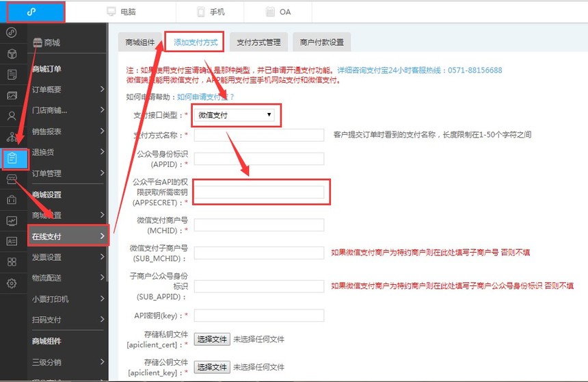The height and width of the screenshot is (382, 588).
Task: Expand the 订单概要 menu item
Action: point(68,90)
